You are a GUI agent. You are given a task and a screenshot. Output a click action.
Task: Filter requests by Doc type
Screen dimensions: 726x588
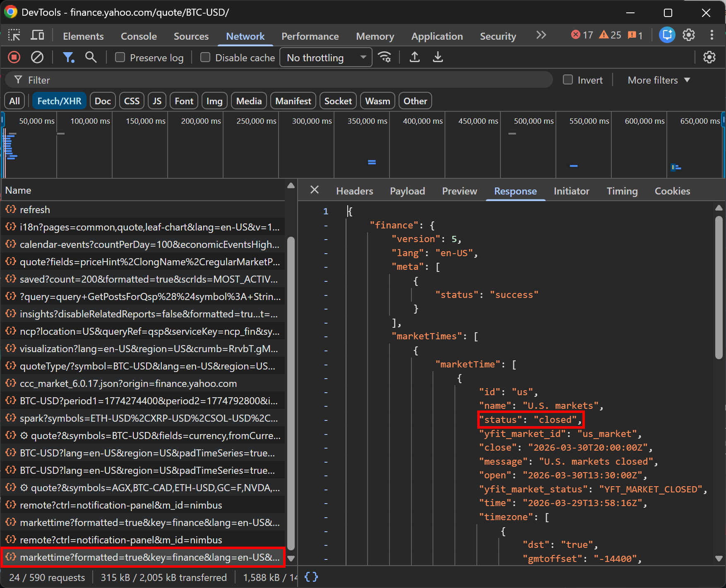point(103,101)
